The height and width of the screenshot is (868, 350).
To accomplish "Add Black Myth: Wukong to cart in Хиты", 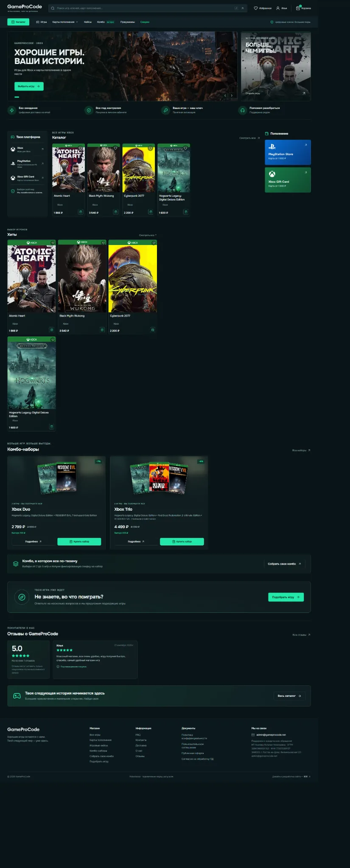I will pos(102,330).
